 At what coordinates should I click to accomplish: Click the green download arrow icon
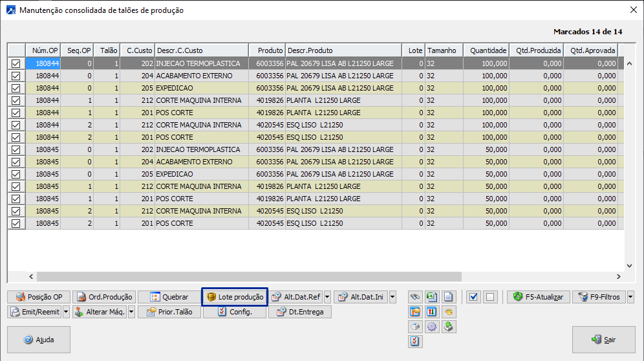pos(449,327)
